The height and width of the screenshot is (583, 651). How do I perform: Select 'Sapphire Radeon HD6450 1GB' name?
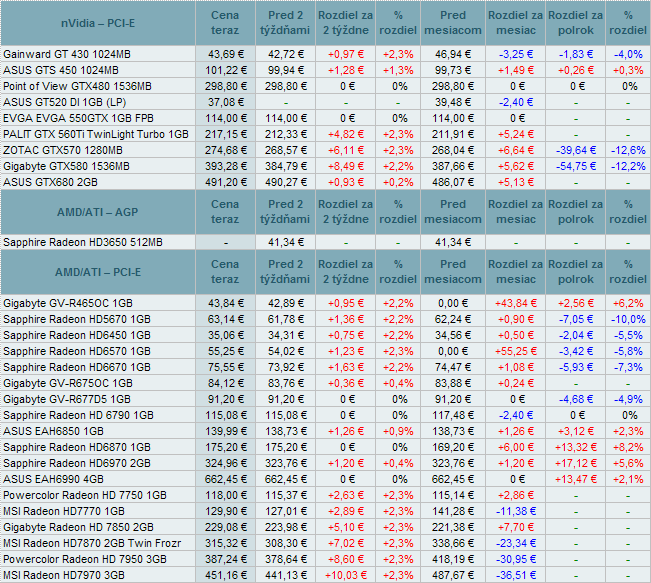[x=77, y=335]
